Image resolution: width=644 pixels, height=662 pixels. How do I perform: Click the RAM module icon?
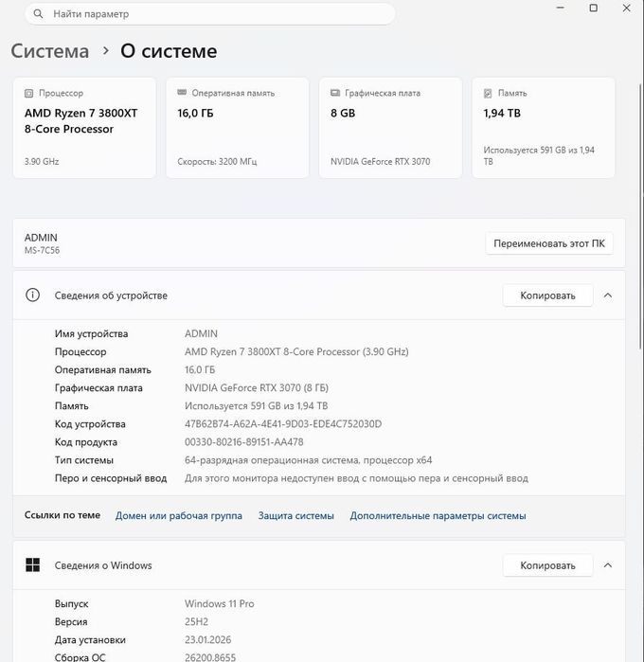[x=182, y=93]
